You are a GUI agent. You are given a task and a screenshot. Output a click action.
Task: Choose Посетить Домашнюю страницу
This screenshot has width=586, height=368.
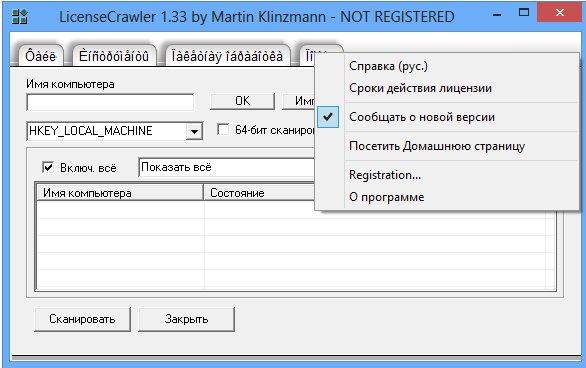pyautogui.click(x=437, y=146)
